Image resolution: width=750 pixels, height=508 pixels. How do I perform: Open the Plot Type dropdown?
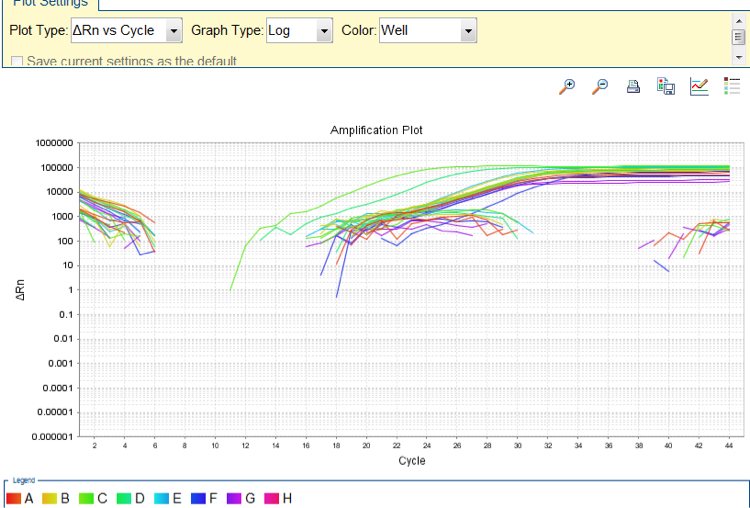tap(174, 31)
